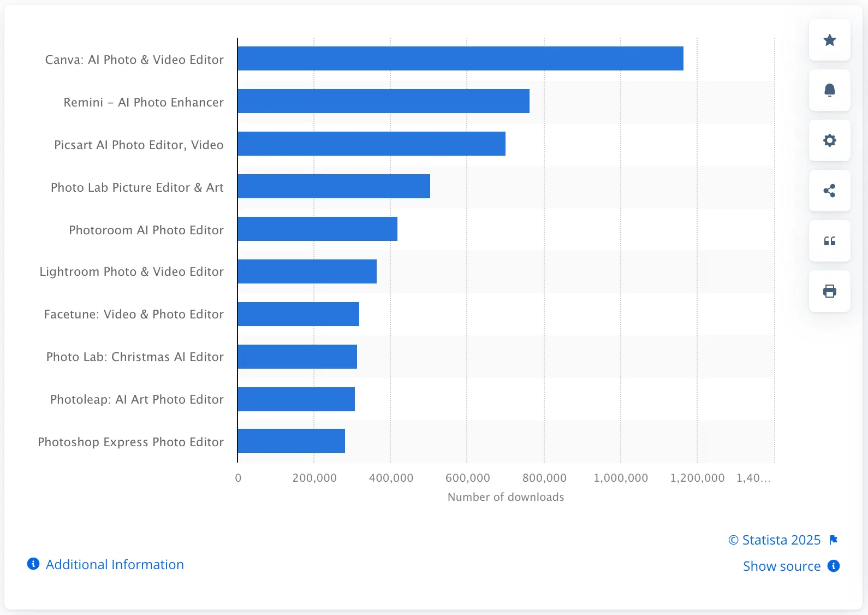Screen dimensions: 868x615
Task: Click the flag icon beside Statista 2025
Action: (x=833, y=540)
